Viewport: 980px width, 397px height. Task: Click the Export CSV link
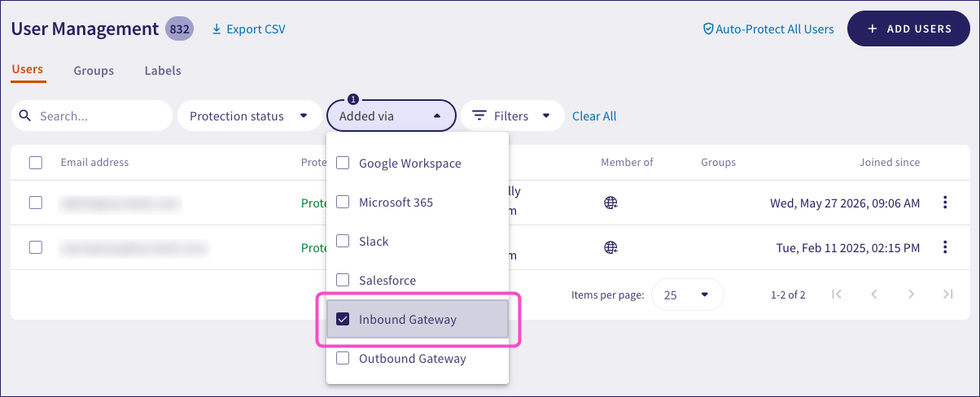(x=248, y=29)
